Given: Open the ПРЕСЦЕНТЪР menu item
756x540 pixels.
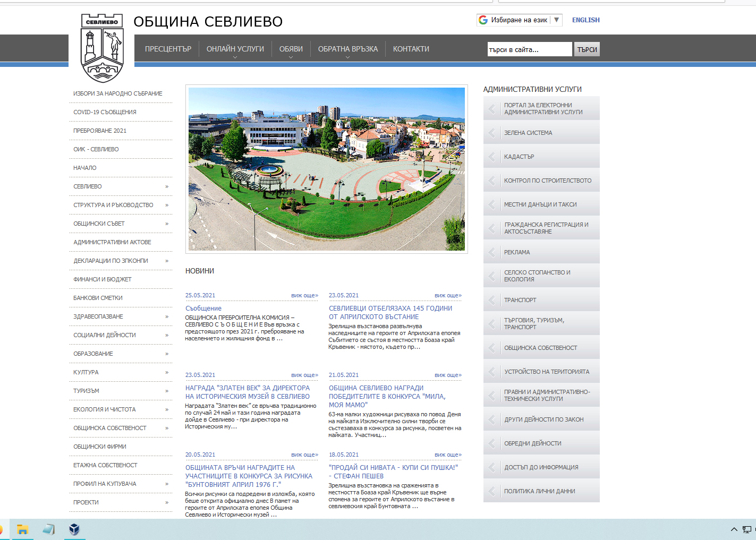Looking at the screenshot, I should coord(168,49).
